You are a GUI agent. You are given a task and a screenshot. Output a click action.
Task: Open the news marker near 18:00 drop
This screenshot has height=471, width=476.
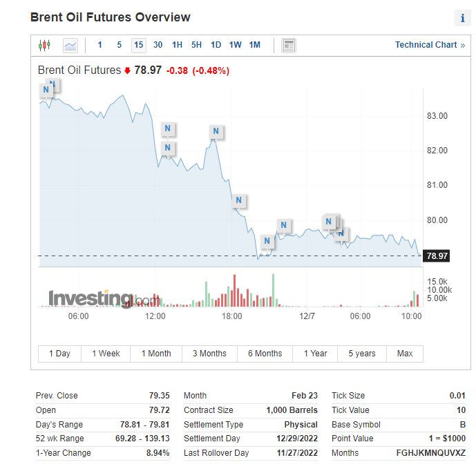click(238, 201)
